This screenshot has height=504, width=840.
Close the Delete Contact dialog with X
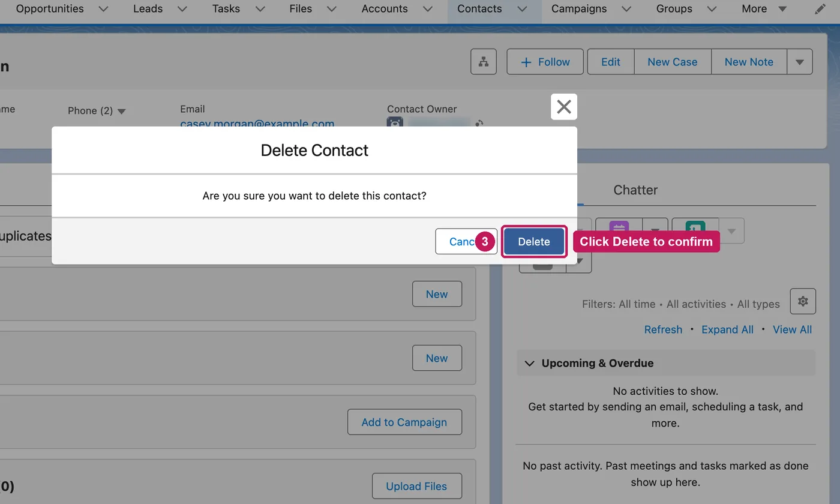[x=564, y=107]
